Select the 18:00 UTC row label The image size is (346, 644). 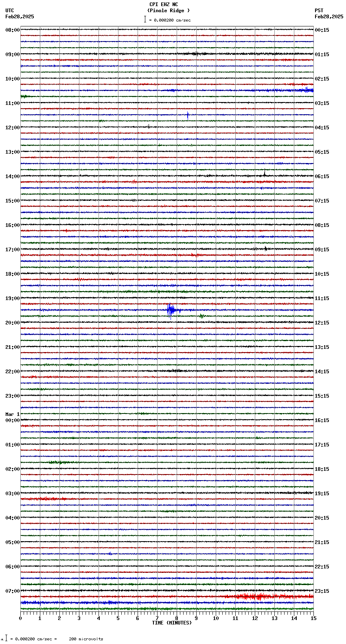tap(13, 274)
